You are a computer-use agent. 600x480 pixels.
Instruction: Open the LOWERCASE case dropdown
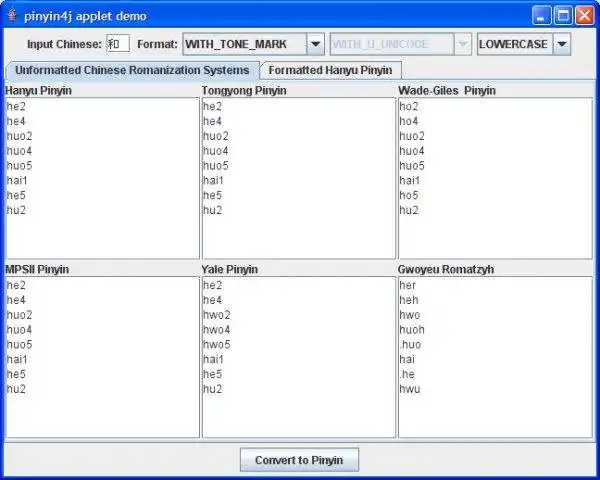524,44
